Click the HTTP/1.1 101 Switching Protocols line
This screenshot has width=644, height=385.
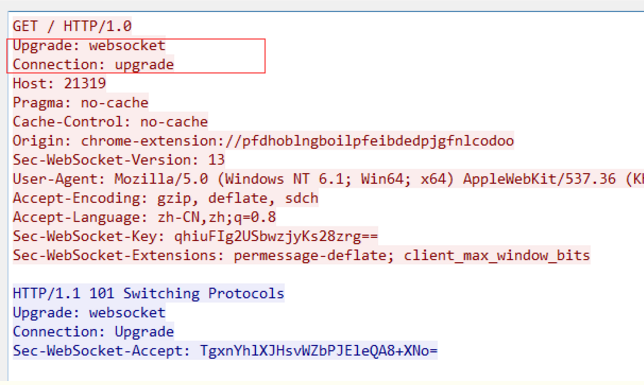pyautogui.click(x=148, y=293)
